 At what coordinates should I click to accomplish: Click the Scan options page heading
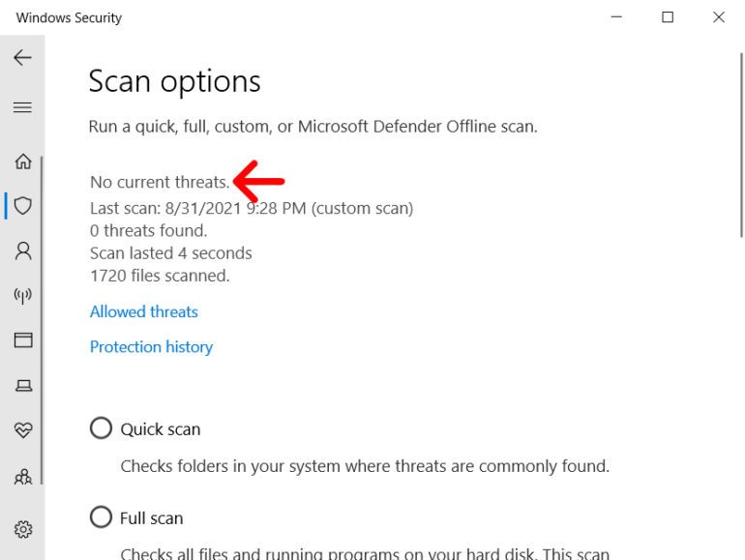click(174, 81)
